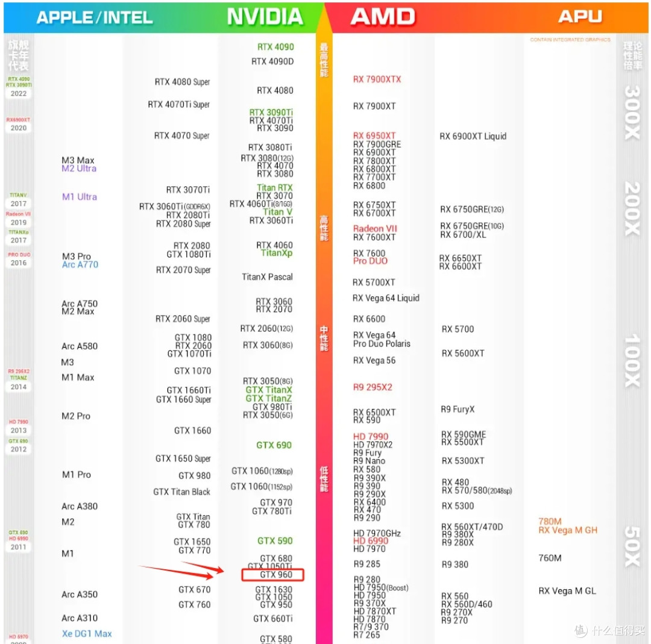
Task: Select the Radeon VII entry in AMD column
Action: point(375,229)
